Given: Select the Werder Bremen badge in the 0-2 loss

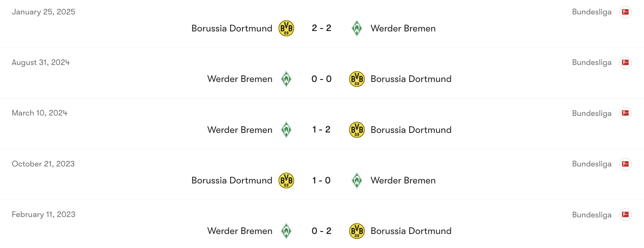Looking at the screenshot, I should [x=286, y=231].
